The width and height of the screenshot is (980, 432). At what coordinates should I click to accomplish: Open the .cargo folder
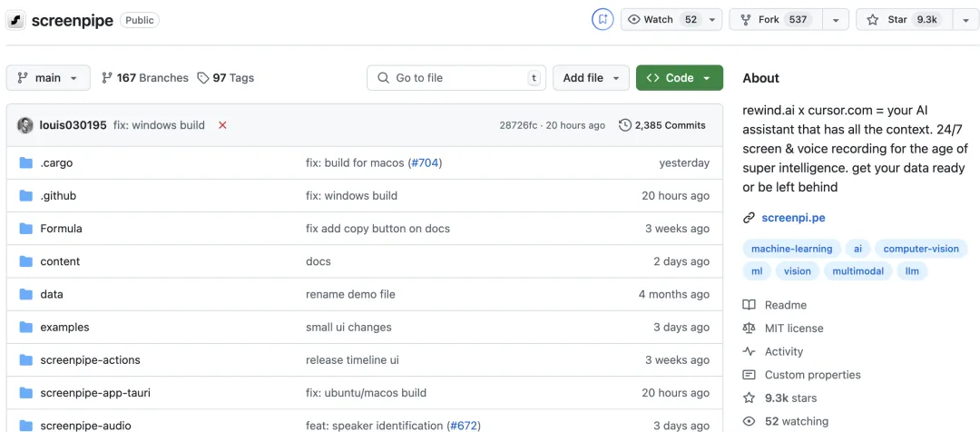(56, 163)
